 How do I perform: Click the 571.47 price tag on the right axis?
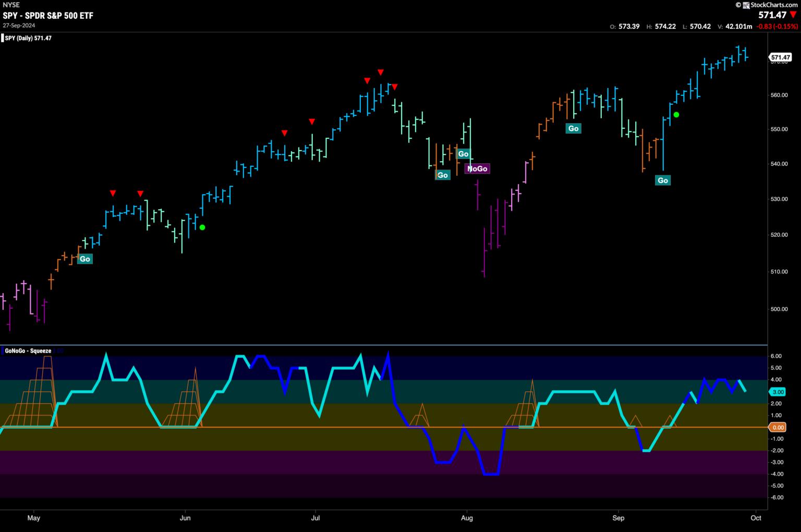coord(781,57)
